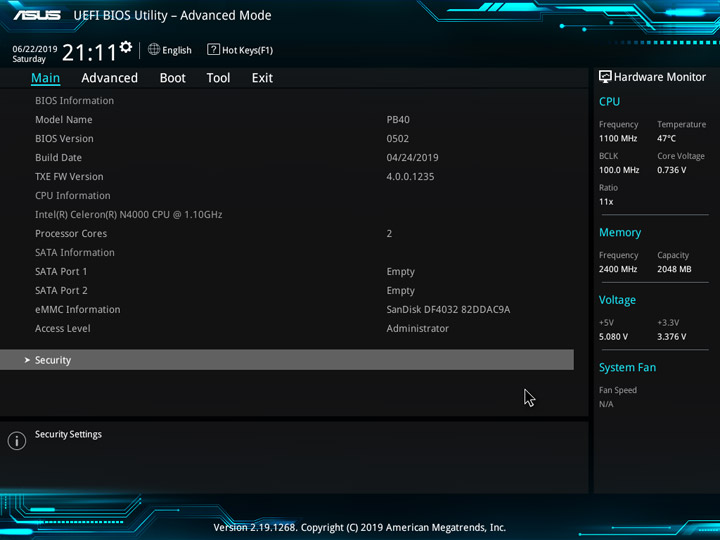Click the Administrator access level value

(417, 328)
